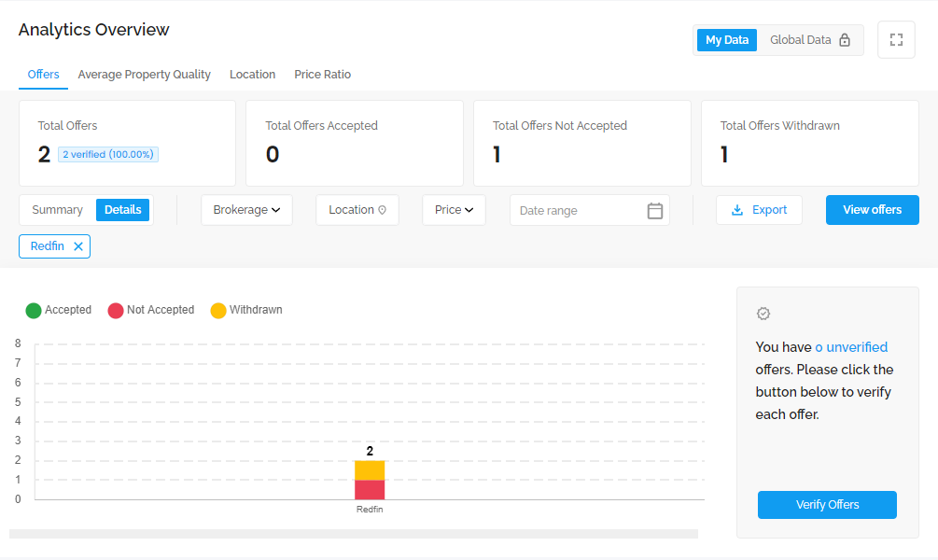Switch to Global Data view

tap(800, 40)
